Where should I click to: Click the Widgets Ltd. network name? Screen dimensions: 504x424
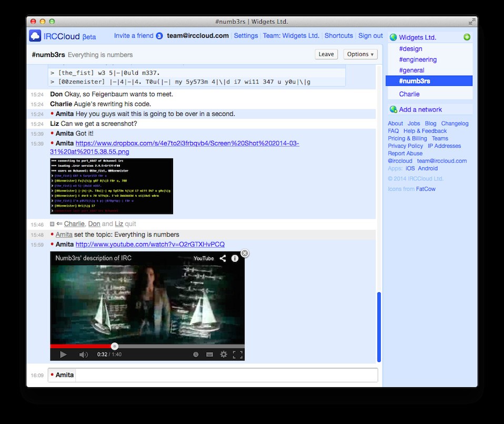[x=417, y=37]
